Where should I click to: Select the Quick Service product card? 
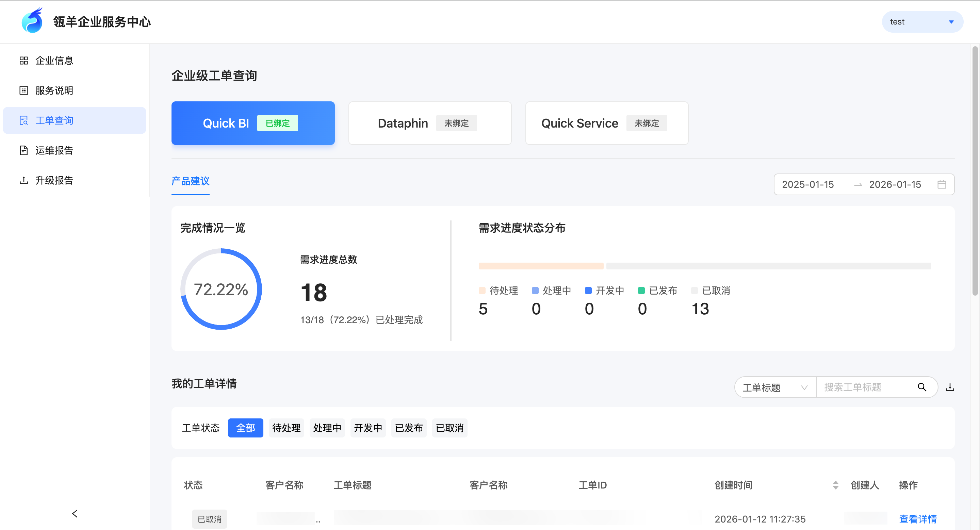606,123
